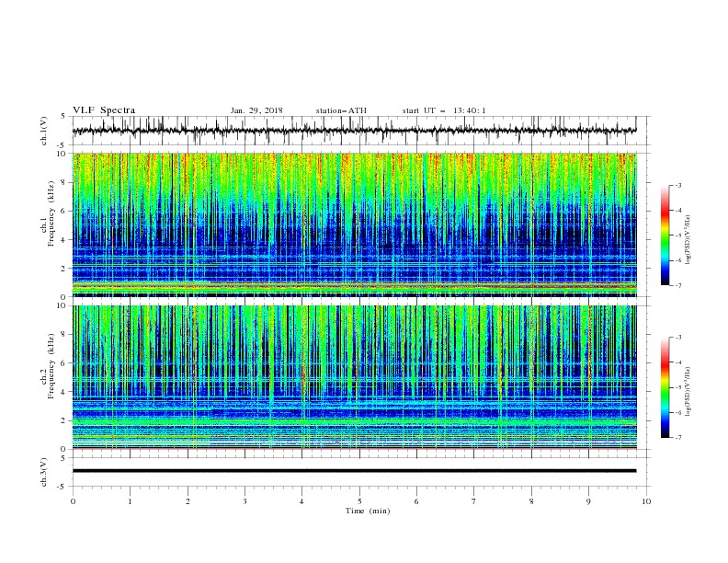The image size is (728, 563).
Task: Click the "ch.3(V)" axis label
Action: tap(44, 472)
